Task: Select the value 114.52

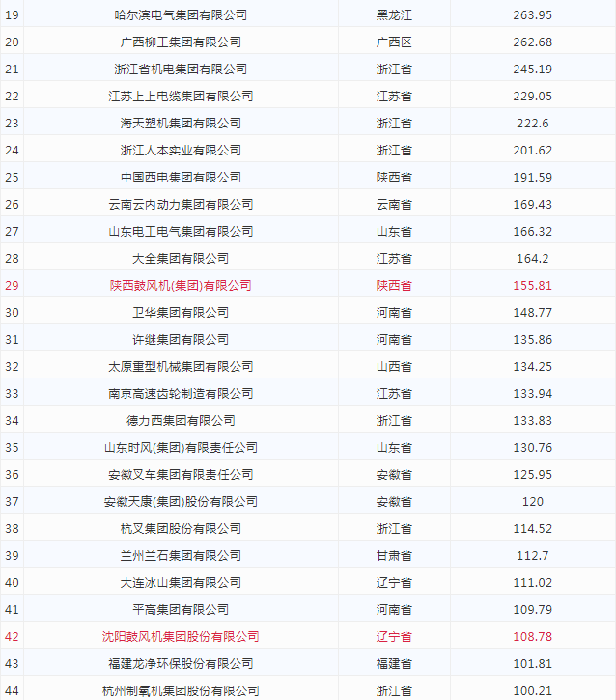Action: click(533, 528)
